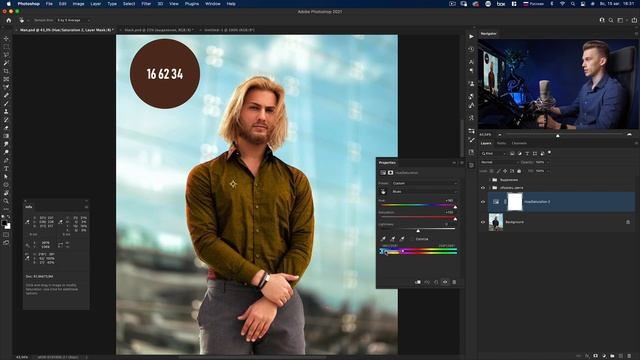Viewport: 640px width, 360px height.
Task: Select the Lasso tool
Action: (6, 55)
